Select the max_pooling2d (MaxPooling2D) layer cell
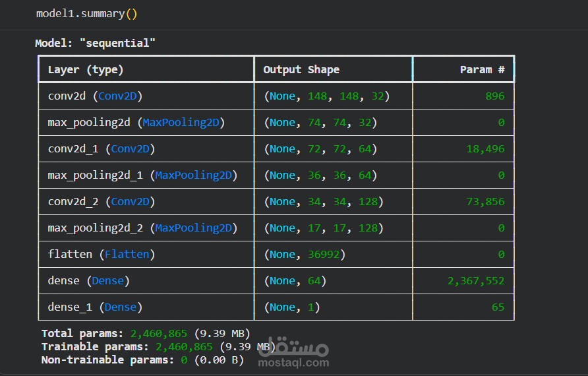The width and height of the screenshot is (588, 376). click(136, 123)
